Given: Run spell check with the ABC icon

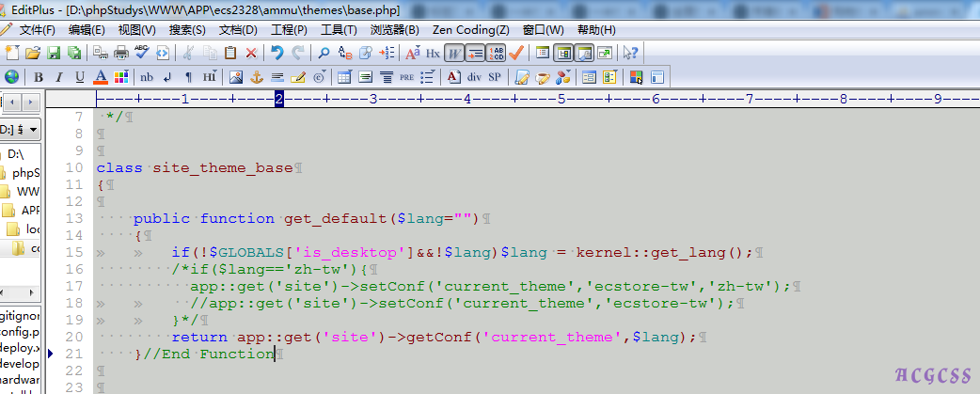Looking at the screenshot, I should point(142,53).
